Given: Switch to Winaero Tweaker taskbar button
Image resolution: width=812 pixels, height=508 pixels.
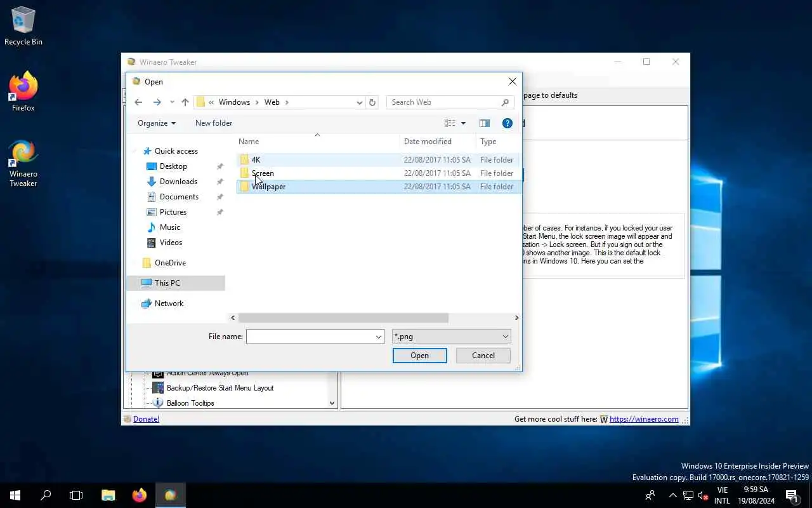Looking at the screenshot, I should coord(170,495).
